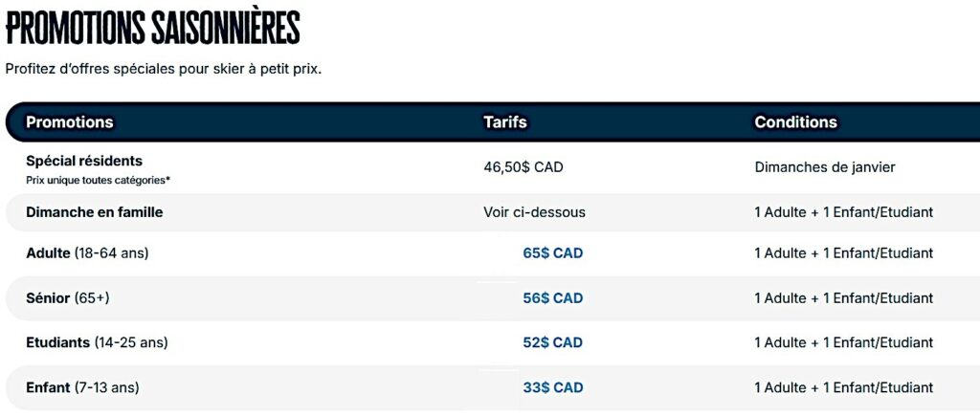Click the 46,50$ CAD resident price
Viewport: 980px width, 416px height.
[x=523, y=167]
